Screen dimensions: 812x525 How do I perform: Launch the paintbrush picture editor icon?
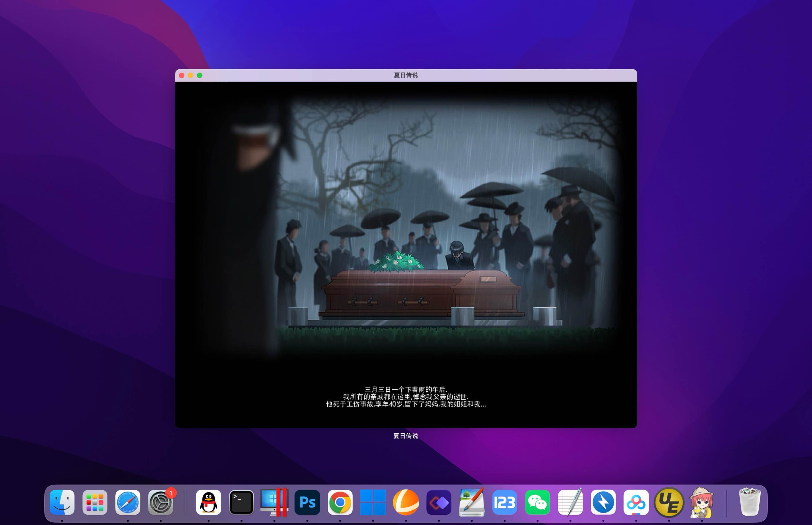(x=471, y=502)
